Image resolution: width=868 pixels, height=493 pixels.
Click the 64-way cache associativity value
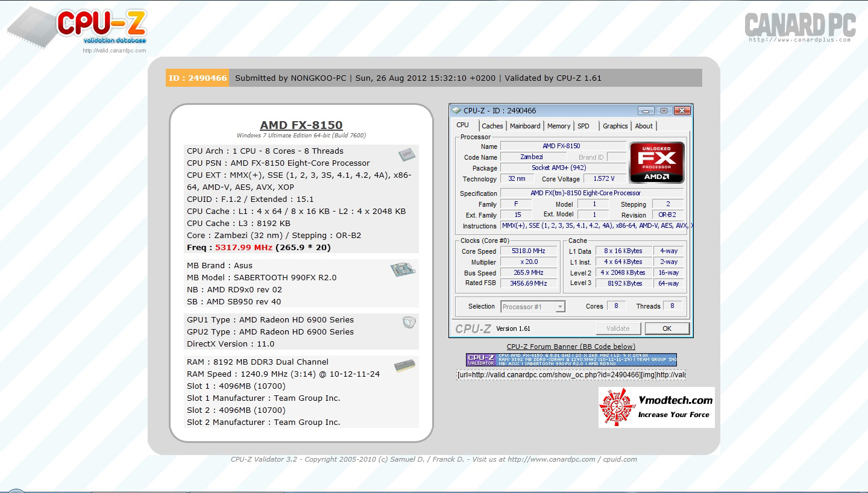click(668, 283)
